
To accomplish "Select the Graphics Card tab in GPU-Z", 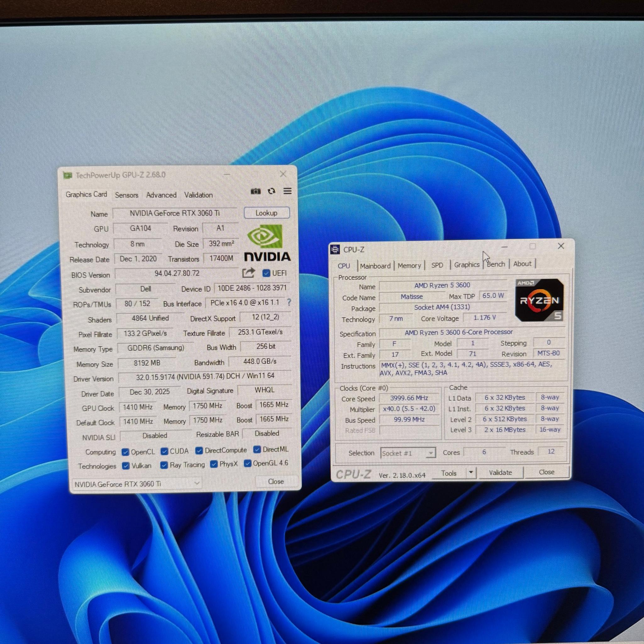I will (86, 194).
